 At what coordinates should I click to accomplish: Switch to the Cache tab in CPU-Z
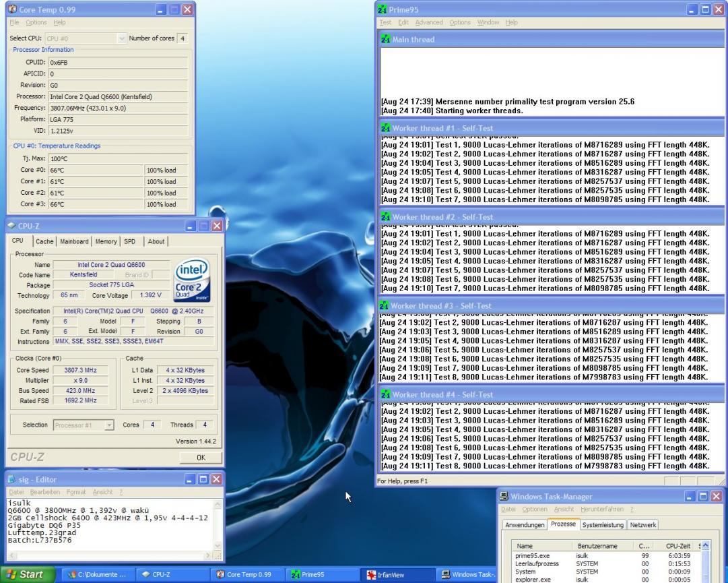[44, 241]
